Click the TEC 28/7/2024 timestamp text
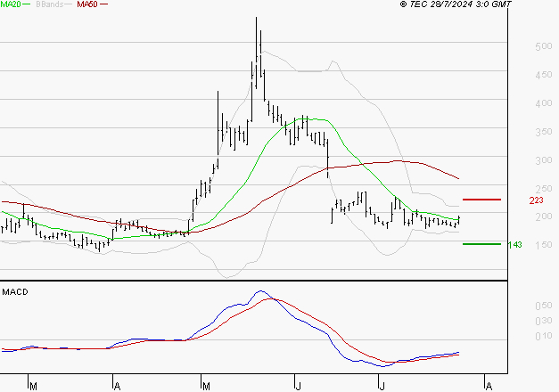559x392 pixels. click(x=456, y=4)
